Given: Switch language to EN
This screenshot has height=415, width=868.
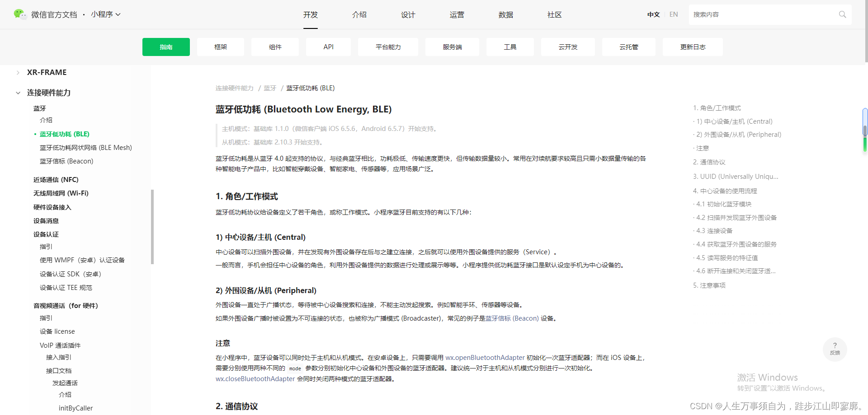Looking at the screenshot, I should [674, 14].
